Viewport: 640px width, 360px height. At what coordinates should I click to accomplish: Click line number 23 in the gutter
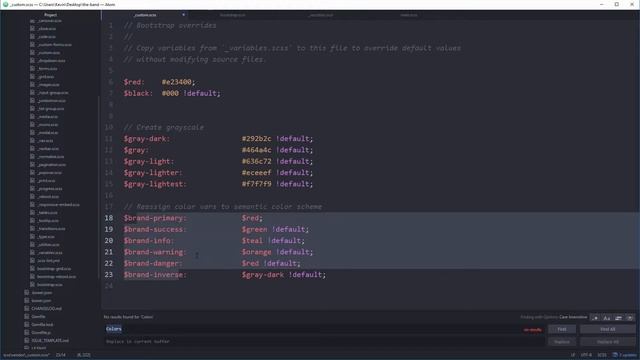(109, 275)
